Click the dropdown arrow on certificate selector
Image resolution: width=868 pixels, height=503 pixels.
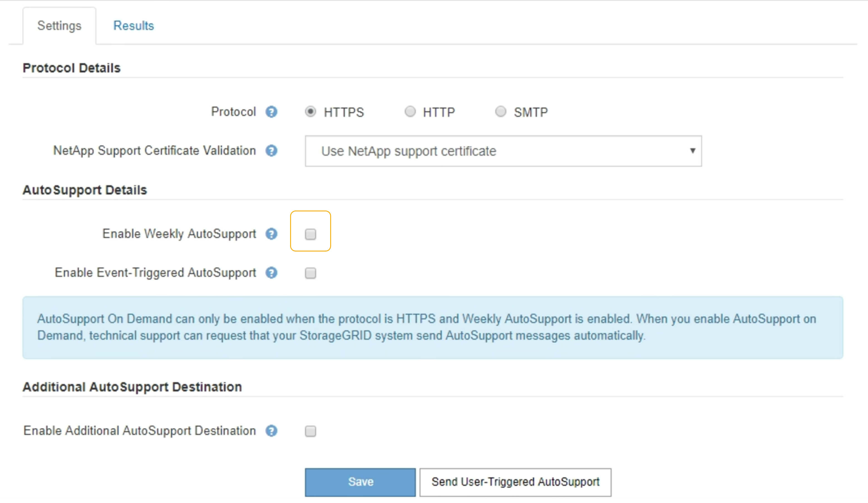tap(692, 151)
